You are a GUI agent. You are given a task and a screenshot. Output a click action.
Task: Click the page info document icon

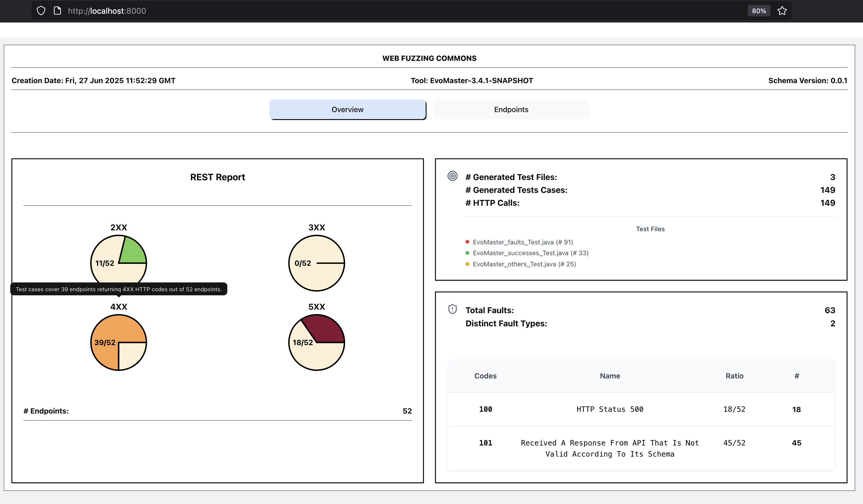[57, 11]
